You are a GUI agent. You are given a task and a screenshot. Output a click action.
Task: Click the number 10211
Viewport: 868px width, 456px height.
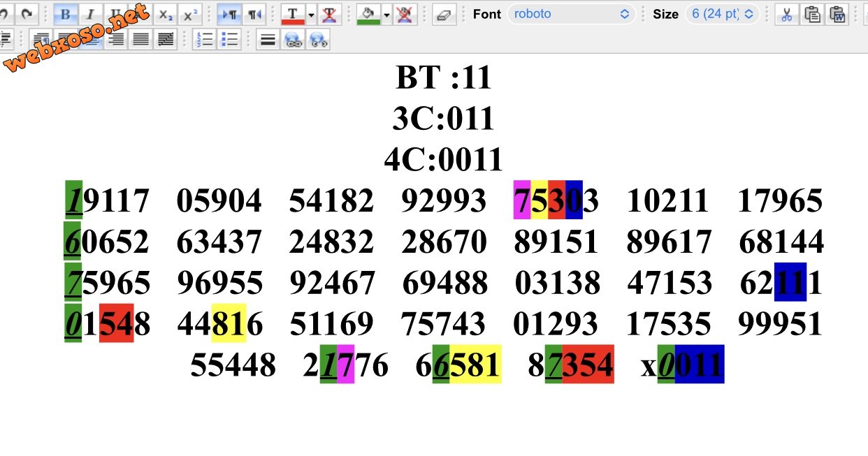click(x=668, y=201)
